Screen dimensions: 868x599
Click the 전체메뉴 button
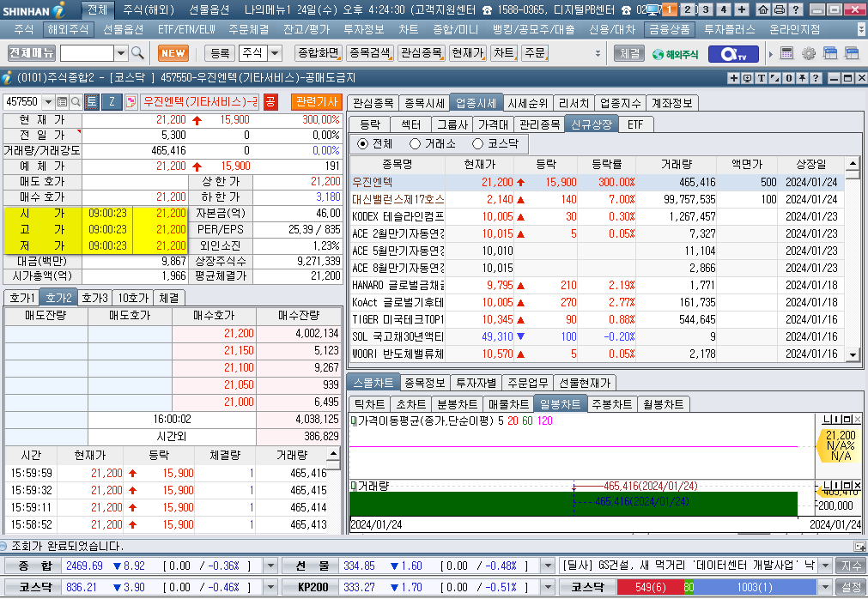tap(32, 53)
